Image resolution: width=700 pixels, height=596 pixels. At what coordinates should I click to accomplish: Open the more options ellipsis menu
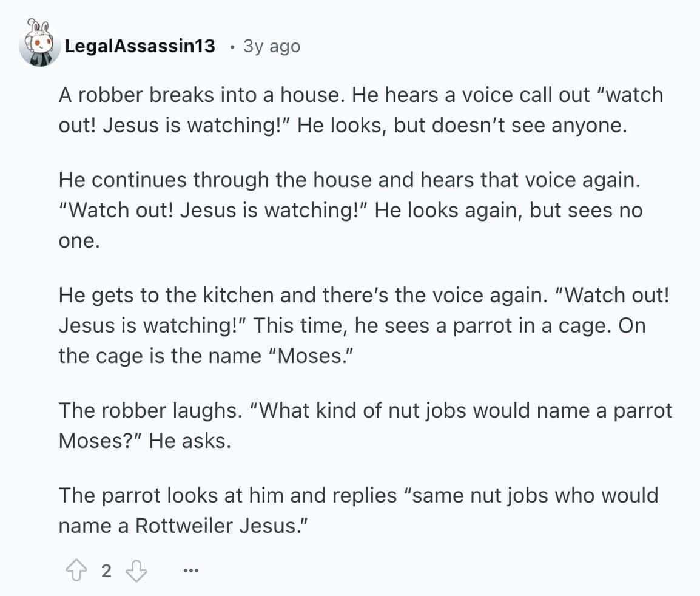pos(190,571)
